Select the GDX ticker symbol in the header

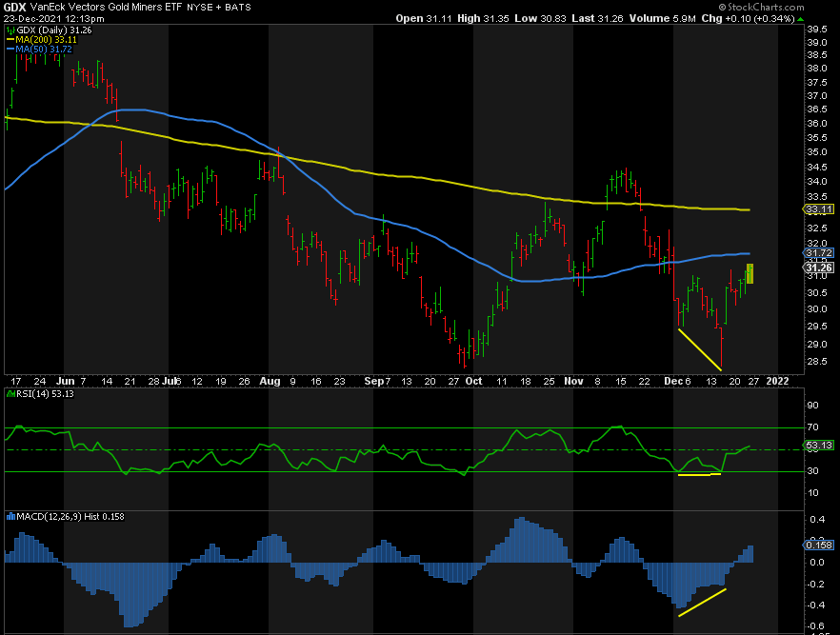15,8
